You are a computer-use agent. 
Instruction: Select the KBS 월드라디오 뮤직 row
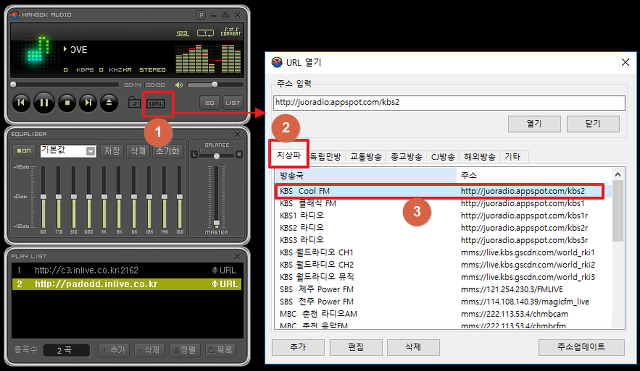(444, 277)
